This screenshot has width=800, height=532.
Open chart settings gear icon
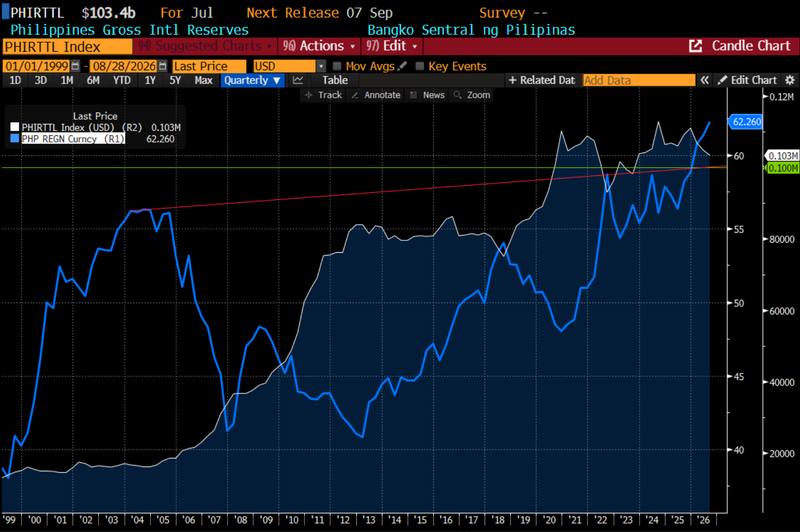789,80
